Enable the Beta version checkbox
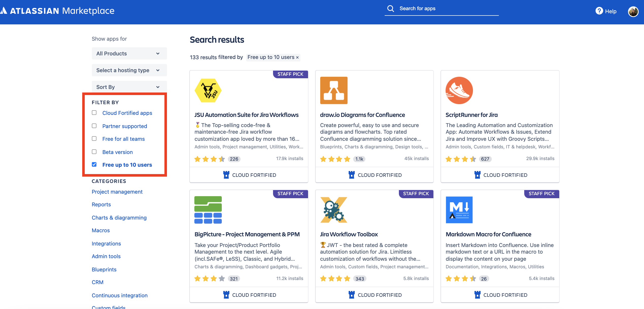 coord(94,152)
